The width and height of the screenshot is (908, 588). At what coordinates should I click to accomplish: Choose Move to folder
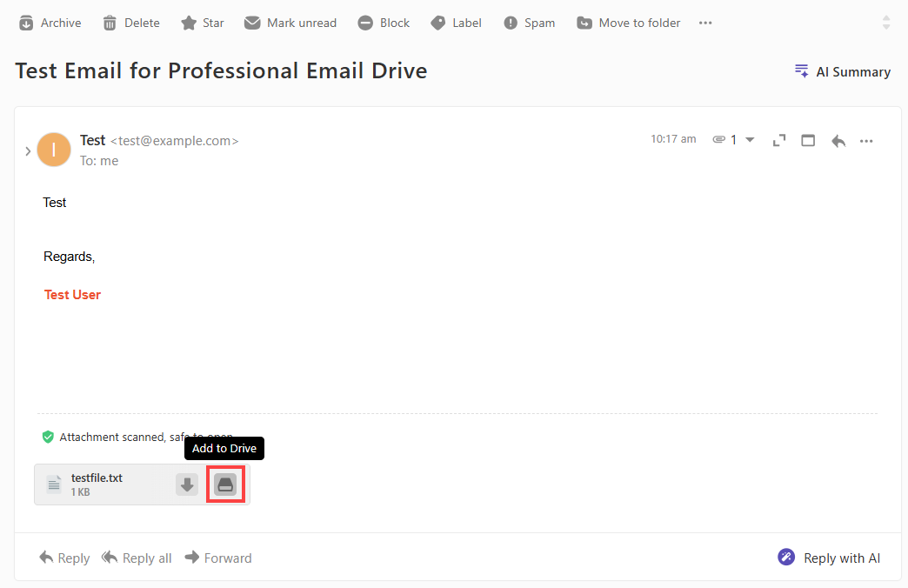click(x=628, y=23)
